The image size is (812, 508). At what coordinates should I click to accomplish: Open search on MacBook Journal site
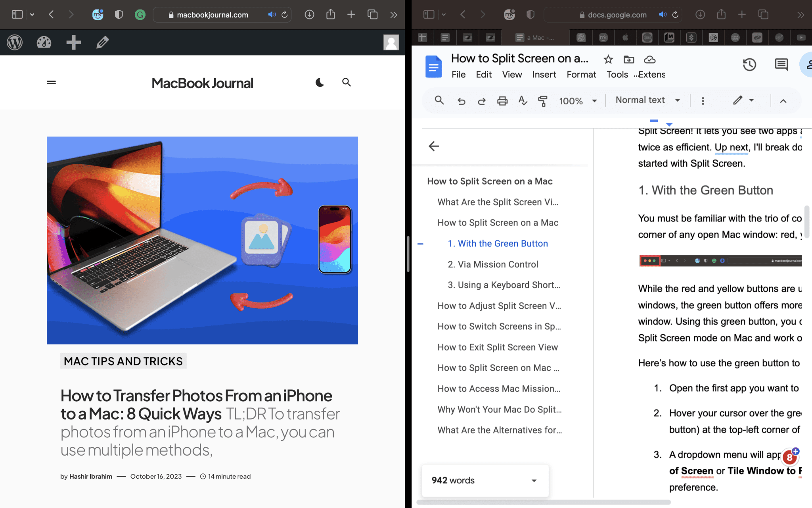pos(346,82)
